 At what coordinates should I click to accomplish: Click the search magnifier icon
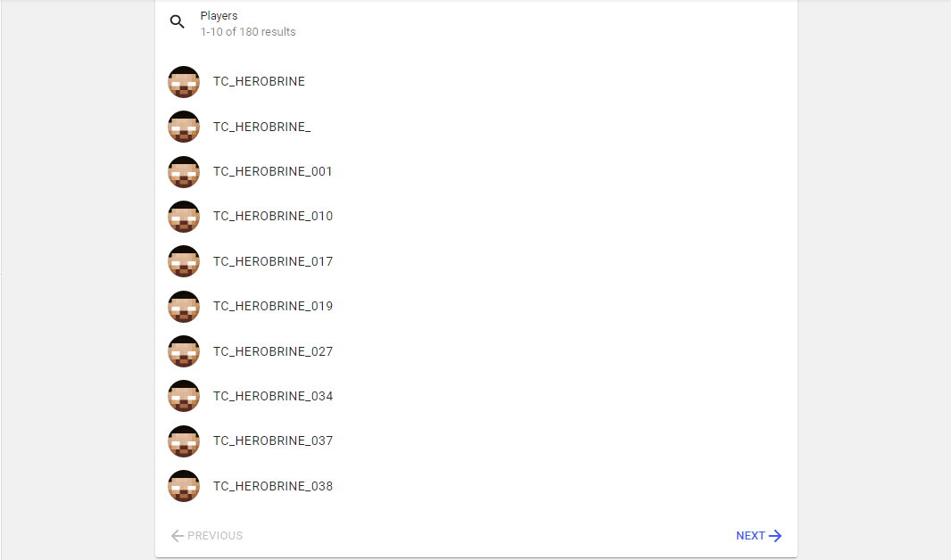coord(178,21)
